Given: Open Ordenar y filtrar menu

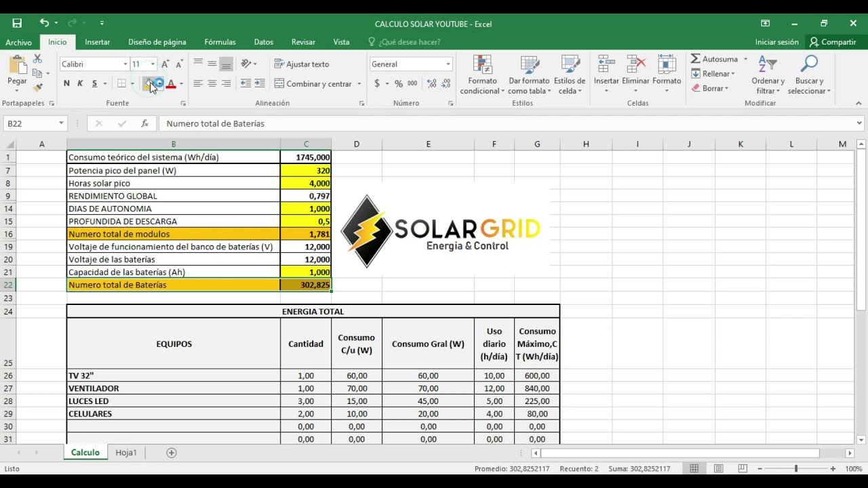Looking at the screenshot, I should [x=768, y=75].
